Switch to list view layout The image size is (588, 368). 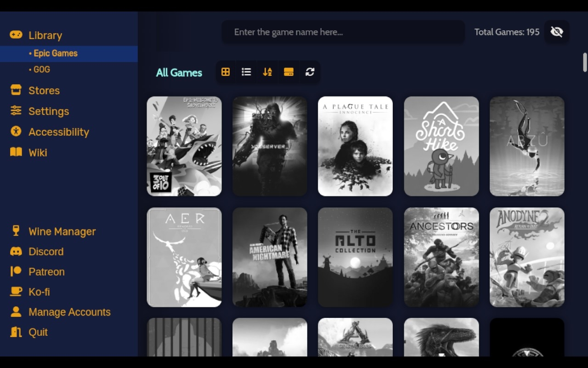point(247,72)
